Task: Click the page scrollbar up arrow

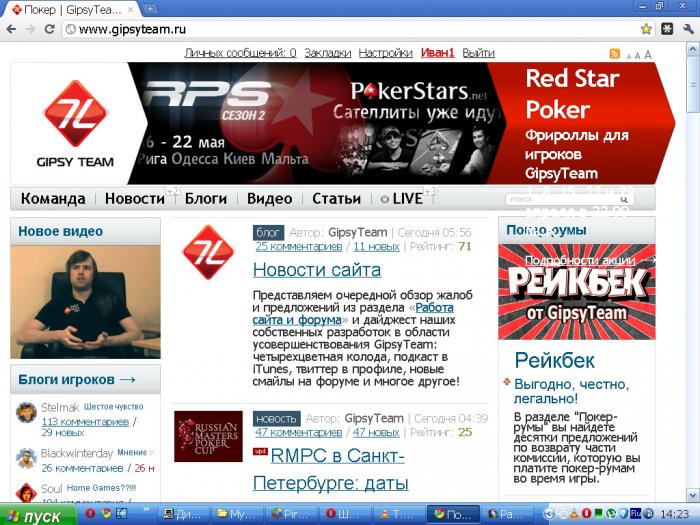Action: point(693,48)
